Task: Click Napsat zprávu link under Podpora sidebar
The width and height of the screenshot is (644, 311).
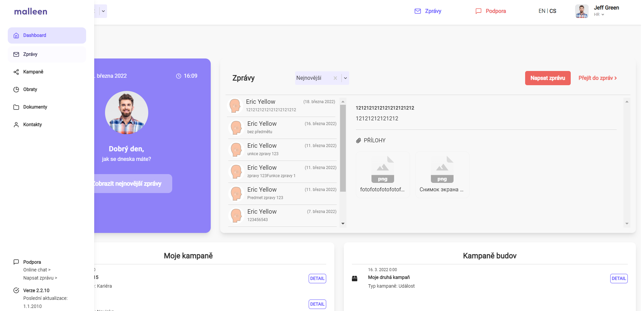Action: 40,278
